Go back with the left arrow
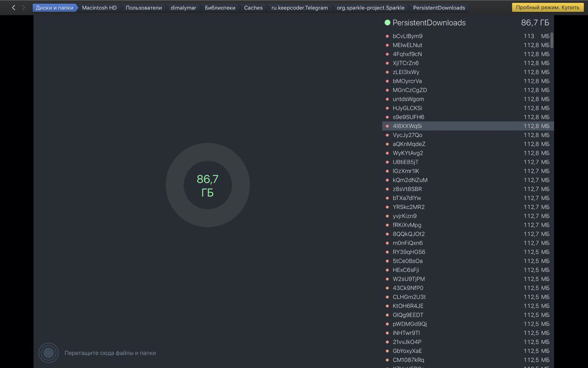588x368 pixels. [13, 8]
